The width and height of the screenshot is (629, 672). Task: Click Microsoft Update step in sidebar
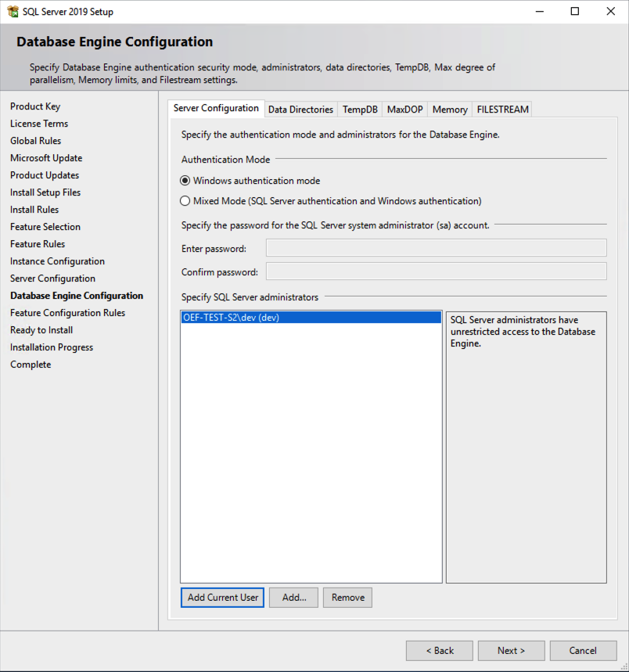46,158
